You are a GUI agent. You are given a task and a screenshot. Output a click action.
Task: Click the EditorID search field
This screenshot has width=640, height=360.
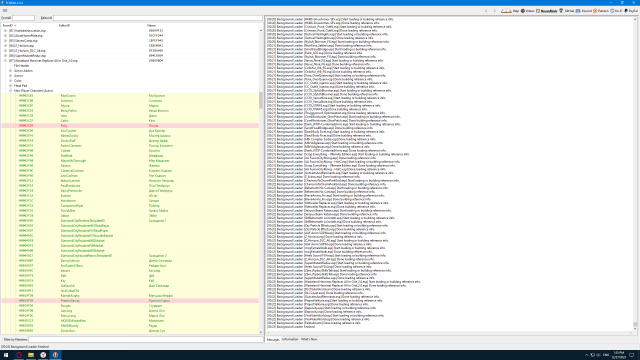coord(158,18)
